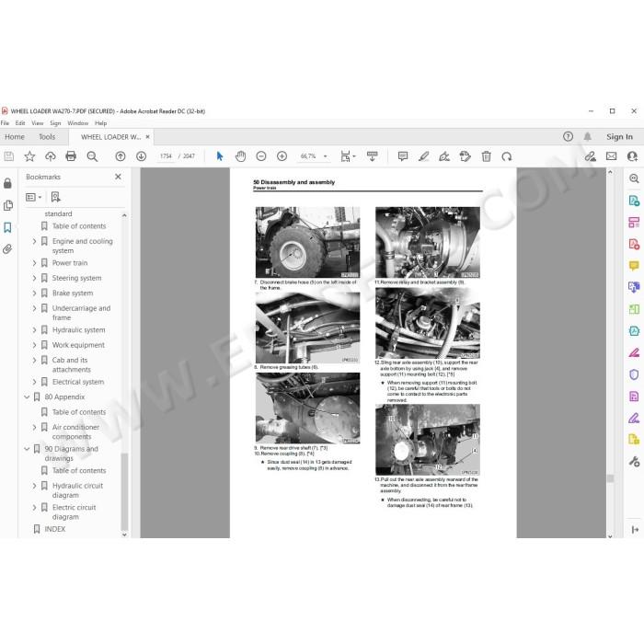Open notifications bell icon
The width and height of the screenshot is (644, 644).
(x=588, y=136)
